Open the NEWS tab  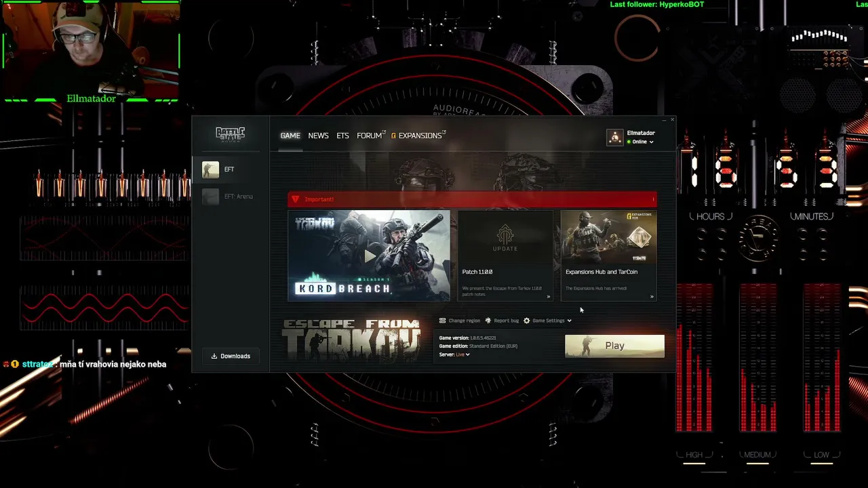tap(318, 136)
